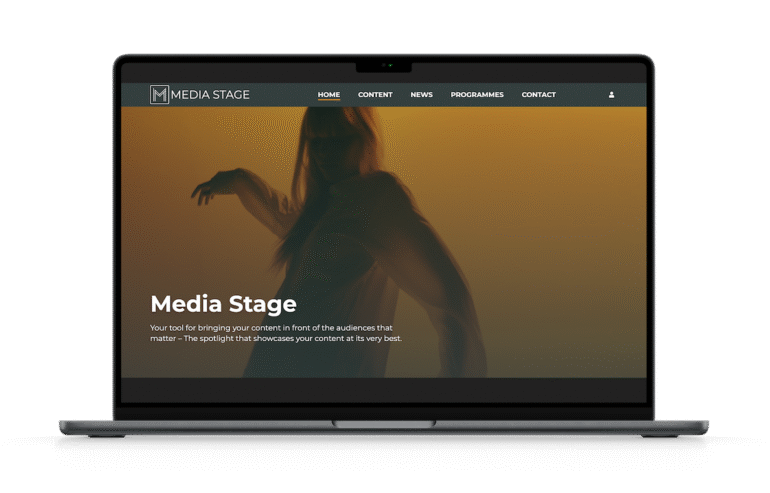Click the MEDIA STAGE logo text
This screenshot has width=770, height=493.
click(210, 95)
